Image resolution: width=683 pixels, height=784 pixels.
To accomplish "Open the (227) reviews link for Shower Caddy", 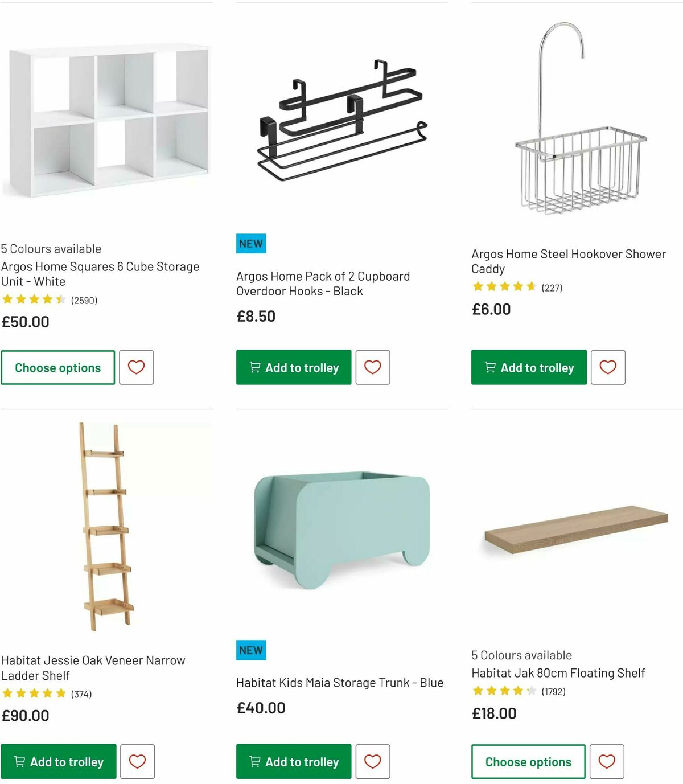I will pos(551,288).
